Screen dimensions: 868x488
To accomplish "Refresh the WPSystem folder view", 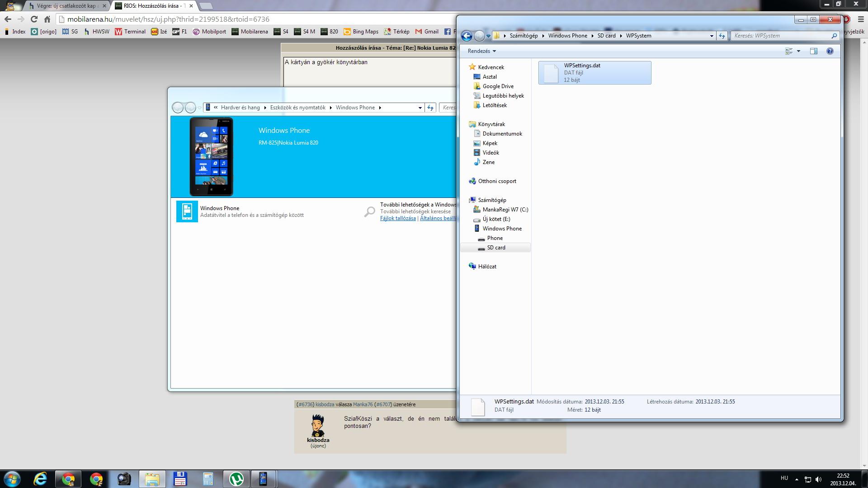I will tap(722, 36).
